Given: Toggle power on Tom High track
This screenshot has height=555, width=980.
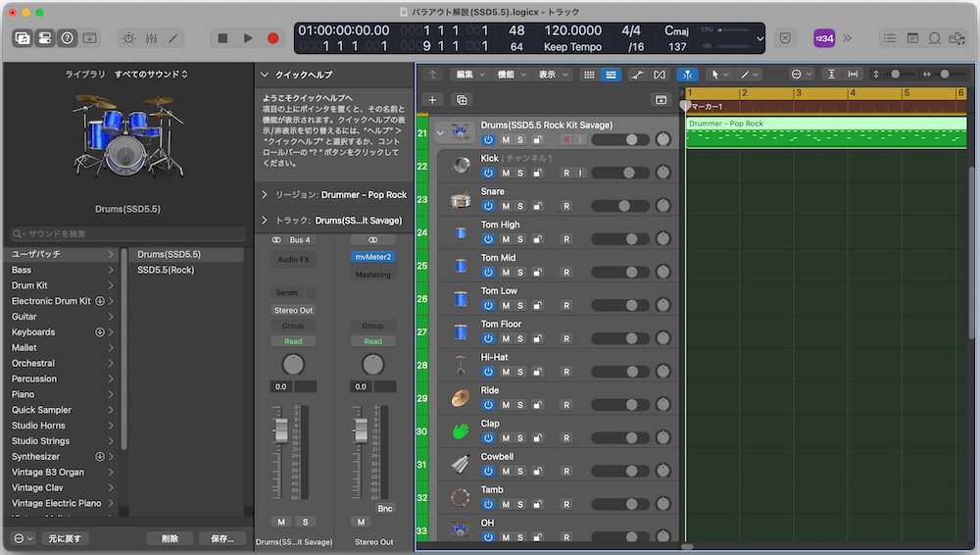Looking at the screenshot, I should [x=488, y=240].
